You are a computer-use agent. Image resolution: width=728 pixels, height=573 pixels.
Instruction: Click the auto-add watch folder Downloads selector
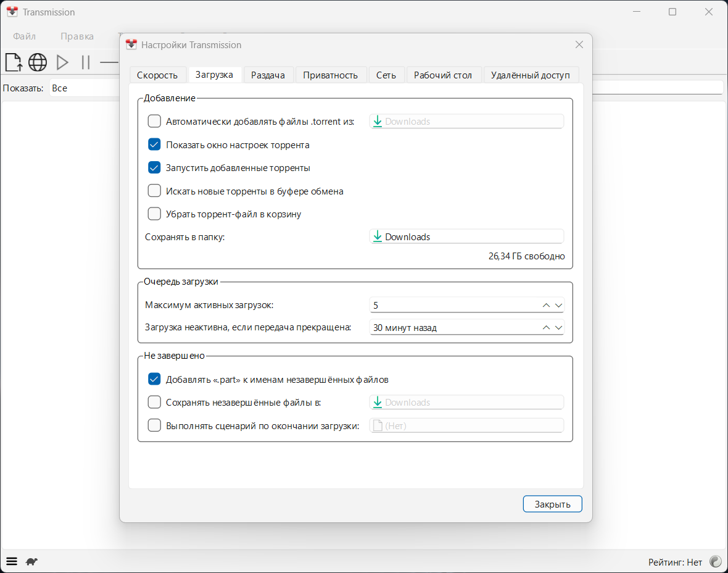[x=466, y=121]
